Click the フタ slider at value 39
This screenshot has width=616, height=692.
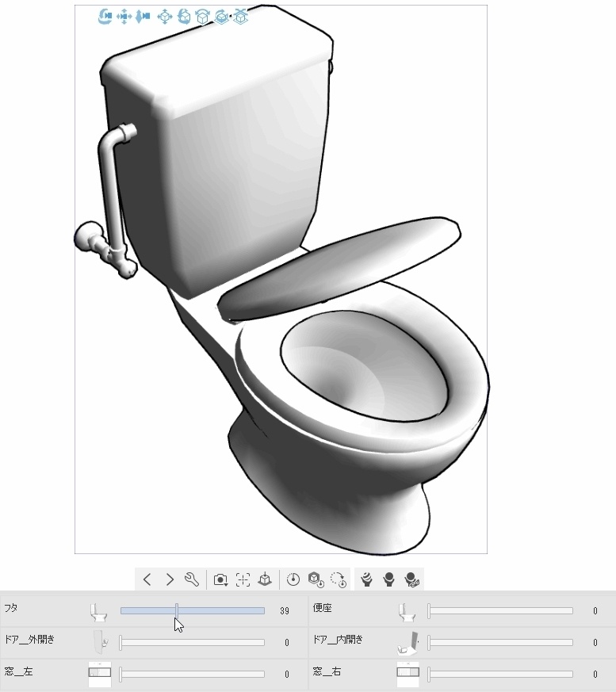177,611
